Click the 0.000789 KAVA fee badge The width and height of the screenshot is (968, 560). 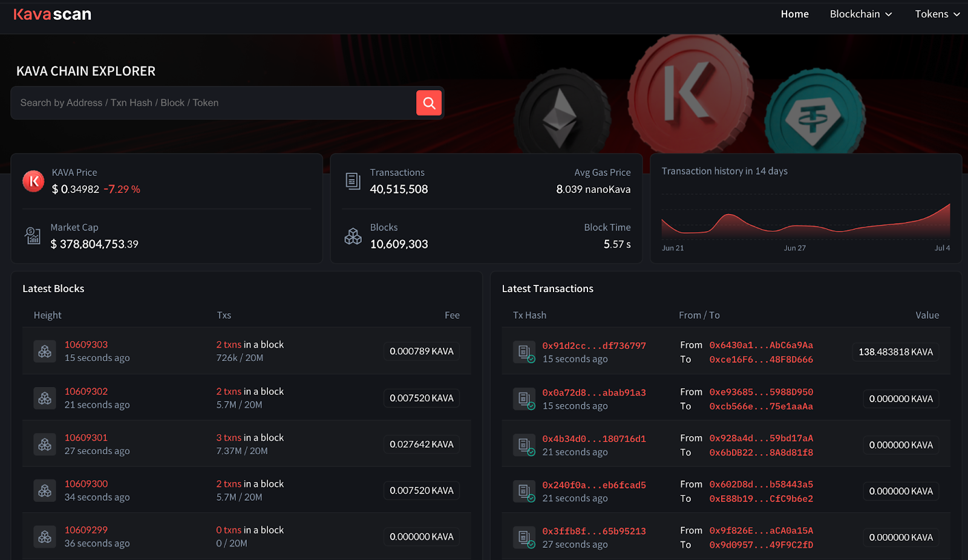(x=422, y=351)
